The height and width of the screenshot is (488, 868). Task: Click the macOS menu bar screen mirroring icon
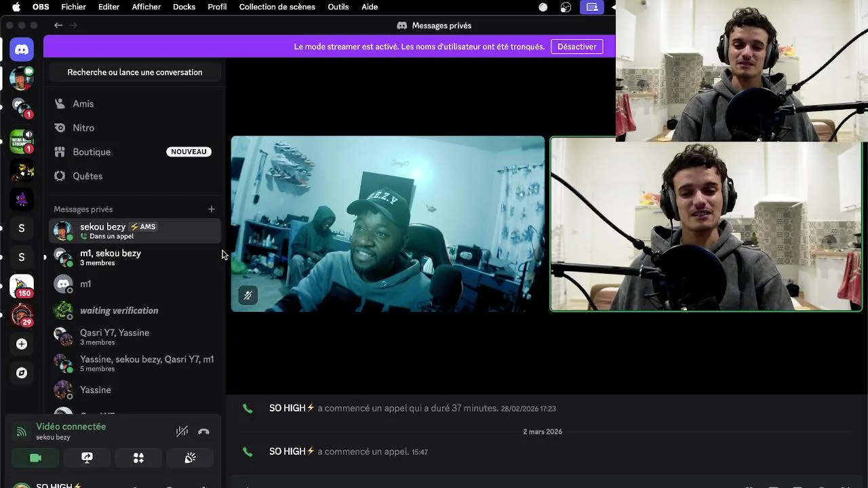(592, 7)
